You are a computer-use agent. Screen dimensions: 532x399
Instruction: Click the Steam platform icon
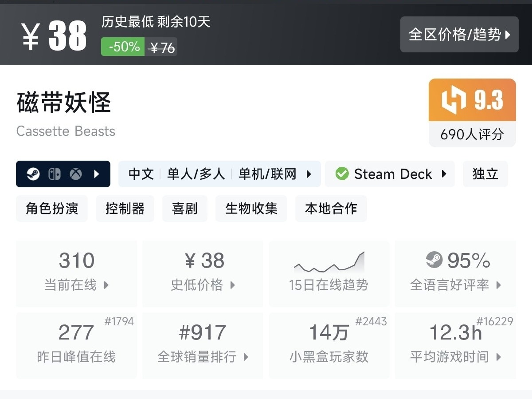(33, 174)
